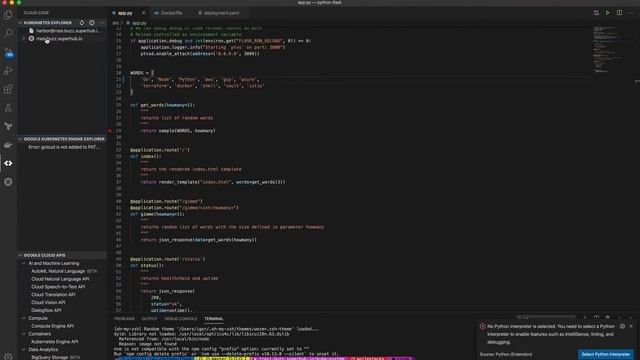
Task: Switch to the deployment.yaml tab
Action: point(219,13)
